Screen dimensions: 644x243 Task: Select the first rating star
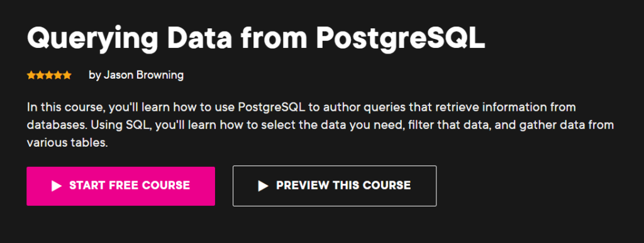click(31, 76)
